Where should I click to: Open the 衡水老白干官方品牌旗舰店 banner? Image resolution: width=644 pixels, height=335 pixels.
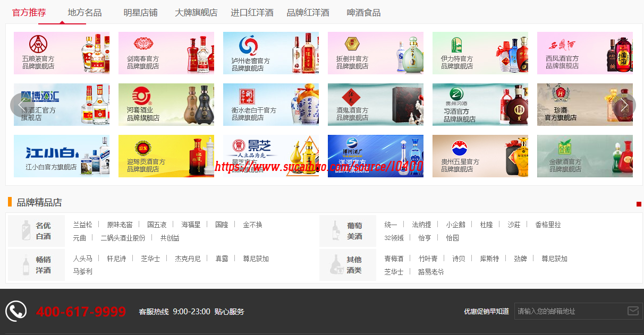(271, 105)
